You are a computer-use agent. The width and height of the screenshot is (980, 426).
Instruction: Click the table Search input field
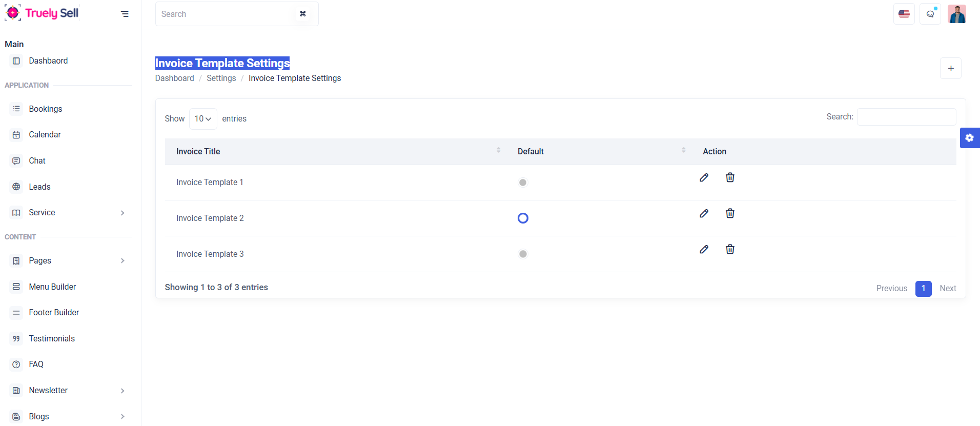906,117
